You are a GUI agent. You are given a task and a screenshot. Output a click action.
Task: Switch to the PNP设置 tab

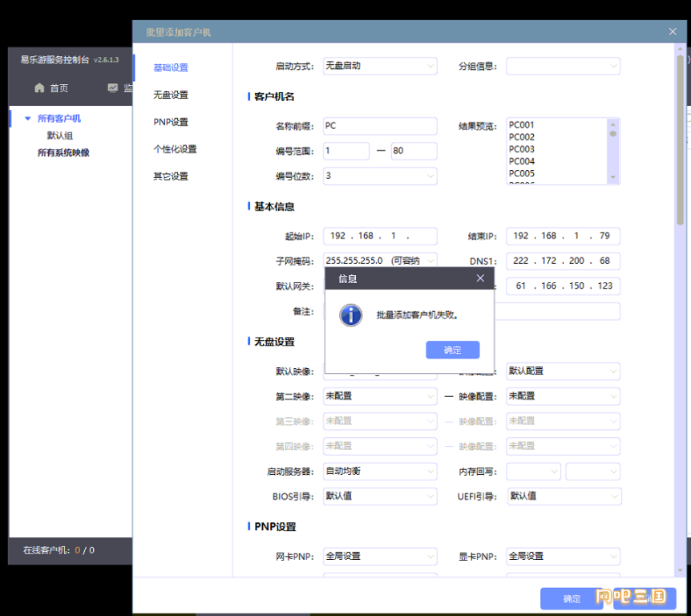coord(171,122)
